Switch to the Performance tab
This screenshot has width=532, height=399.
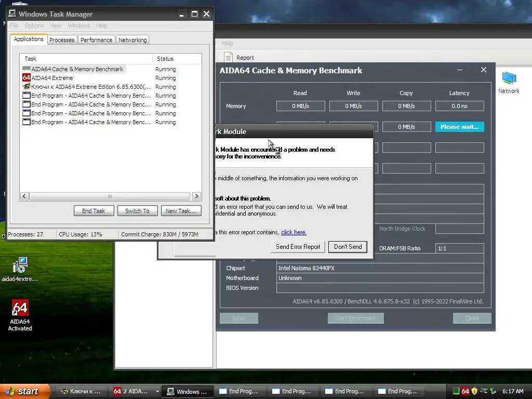coord(96,39)
